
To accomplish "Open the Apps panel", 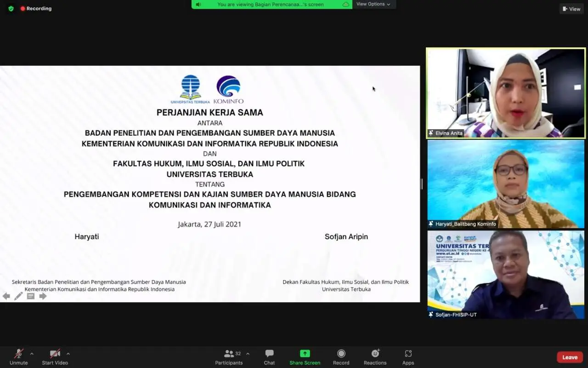I will pos(408,356).
